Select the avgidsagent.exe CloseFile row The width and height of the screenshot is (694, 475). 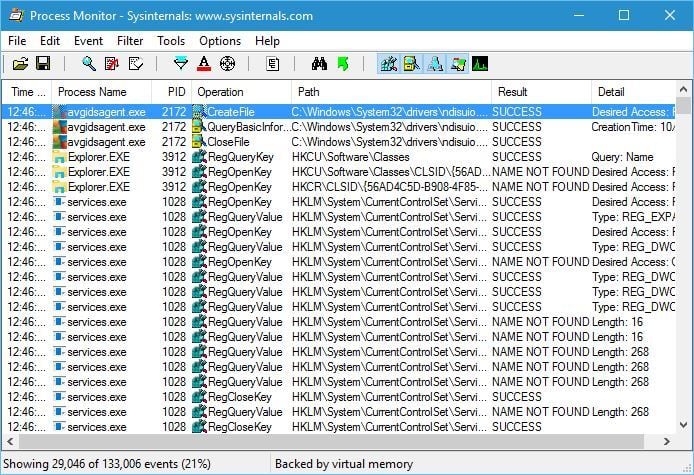[x=339, y=142]
